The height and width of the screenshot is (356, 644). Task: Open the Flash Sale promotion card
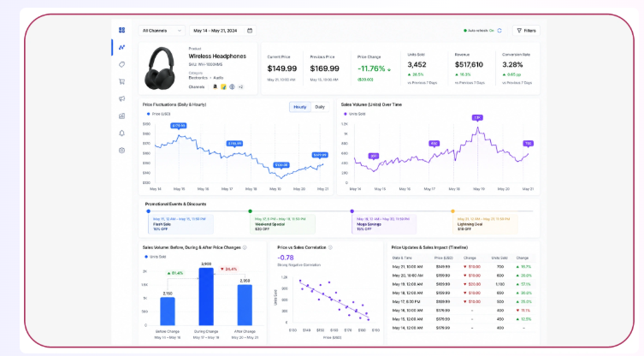click(x=180, y=224)
